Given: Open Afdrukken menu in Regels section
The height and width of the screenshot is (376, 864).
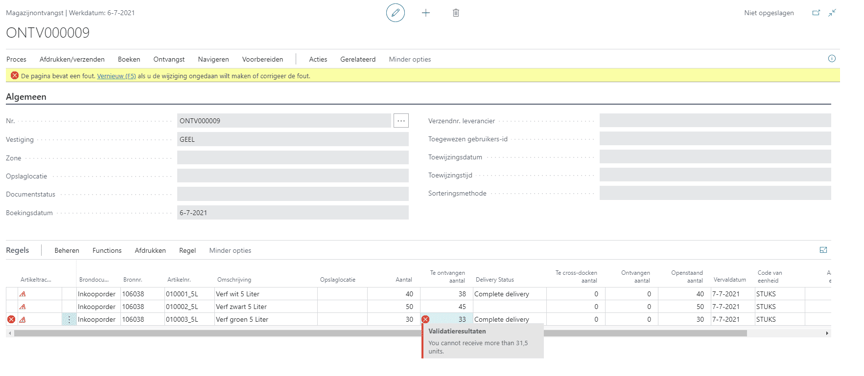Looking at the screenshot, I should click(150, 250).
